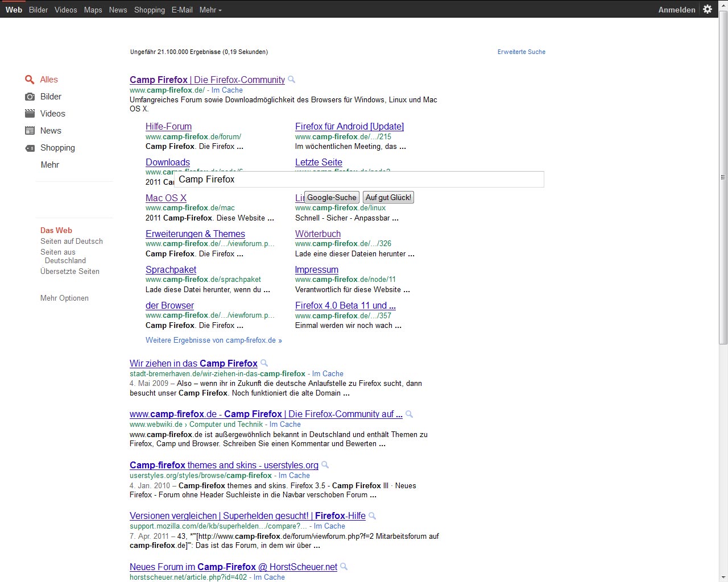
Task: Open the settings gear icon
Action: (708, 9)
